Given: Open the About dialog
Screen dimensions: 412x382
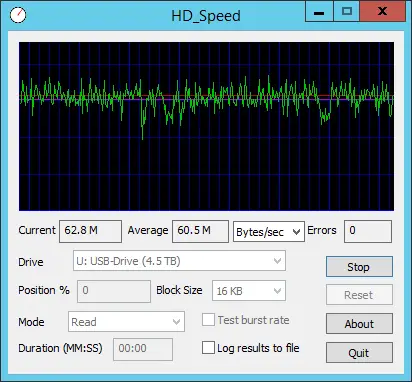Looking at the screenshot, I should click(x=359, y=324).
